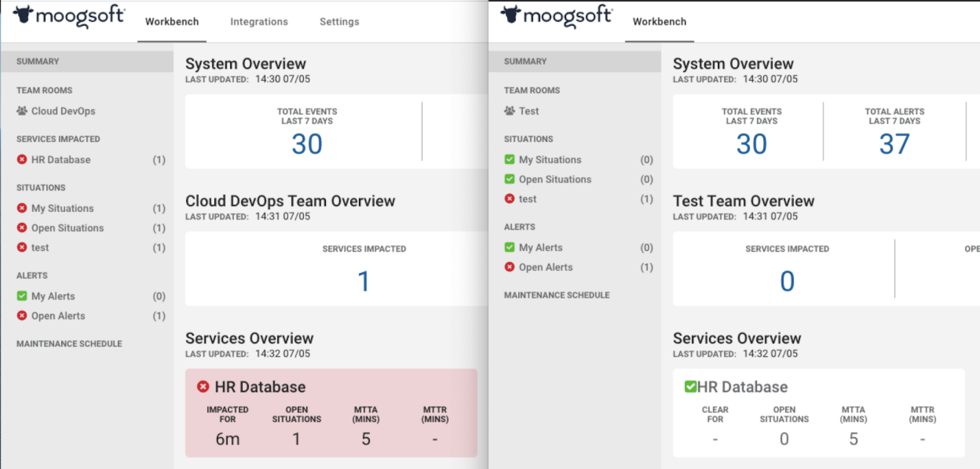The height and width of the screenshot is (469, 980).
Task: Click the Moogsoft logo in left window
Action: tap(69, 16)
